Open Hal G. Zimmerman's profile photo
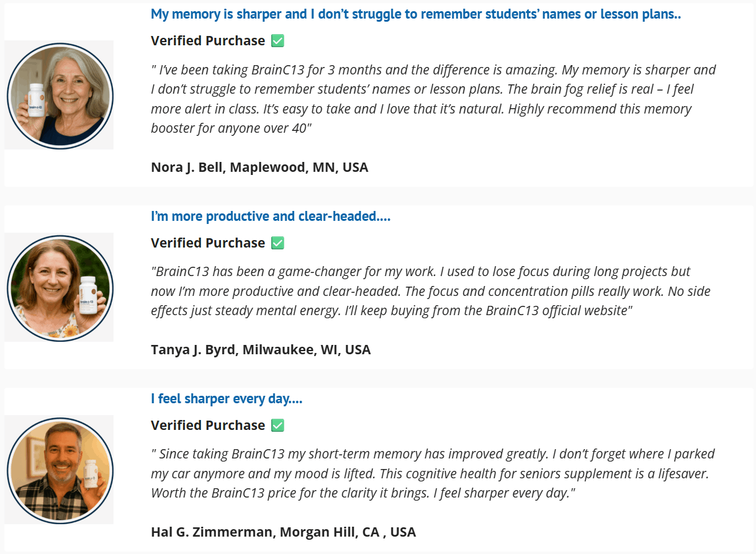The image size is (756, 554). click(60, 470)
